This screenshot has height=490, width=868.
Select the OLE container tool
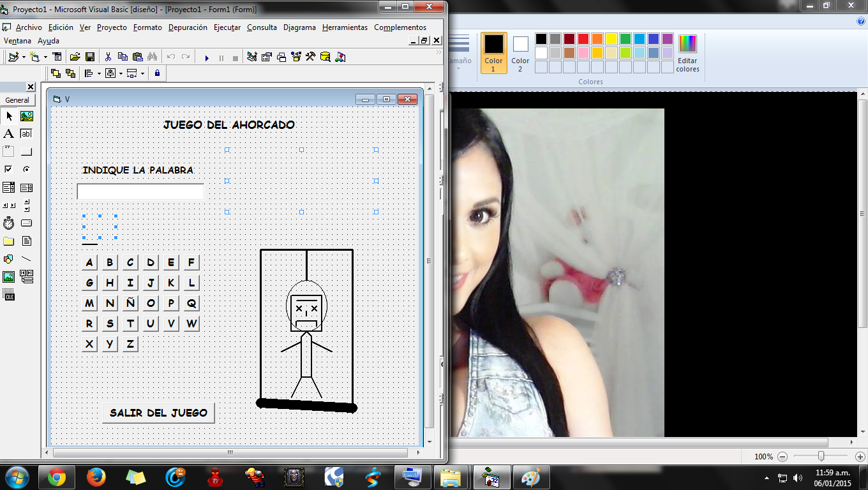point(9,295)
